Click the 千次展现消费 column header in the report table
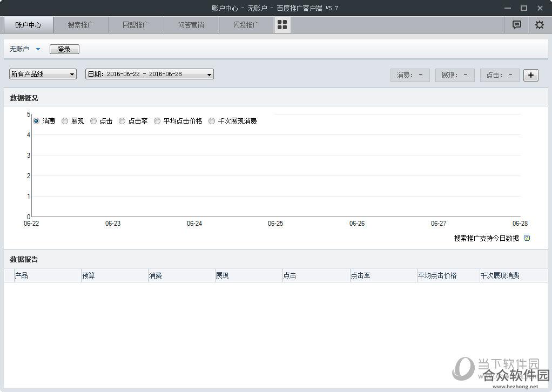This screenshot has width=552, height=392. 514,275
